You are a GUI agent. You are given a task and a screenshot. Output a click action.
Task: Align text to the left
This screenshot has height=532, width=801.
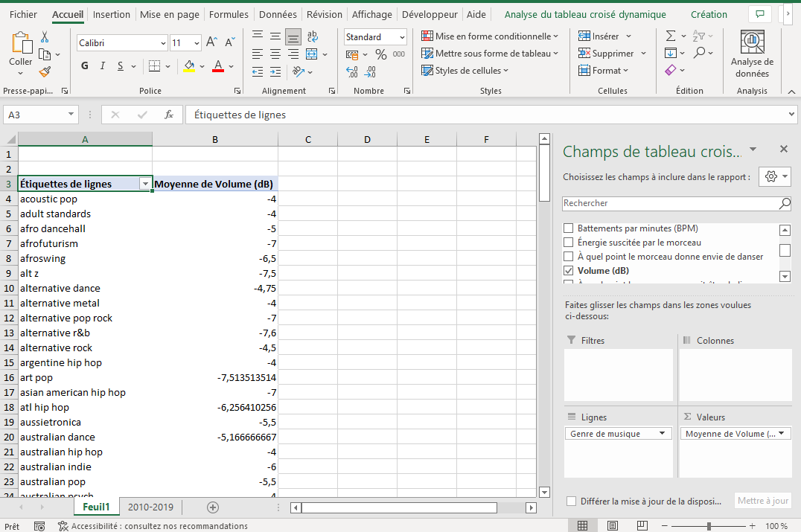[x=258, y=54]
